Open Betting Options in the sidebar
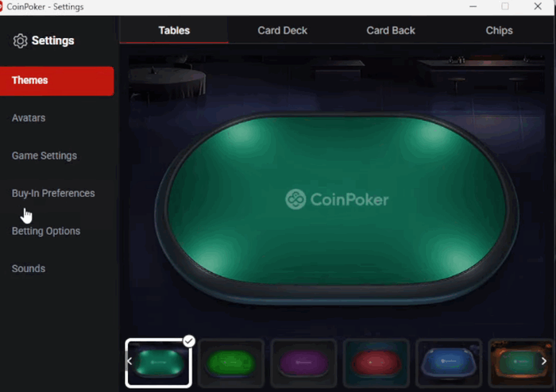The width and height of the screenshot is (556, 392). (x=46, y=231)
